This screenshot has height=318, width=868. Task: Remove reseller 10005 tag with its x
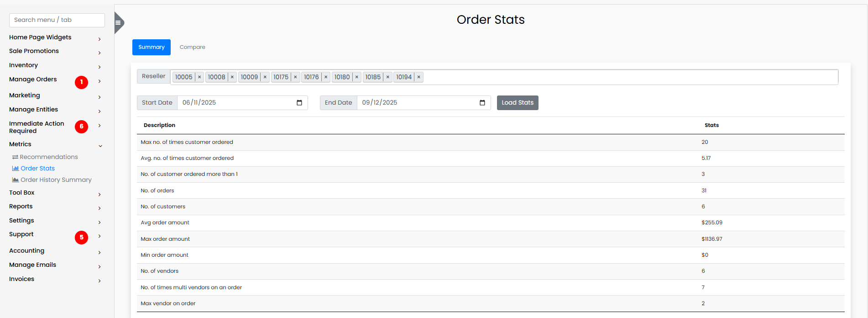coord(199,77)
